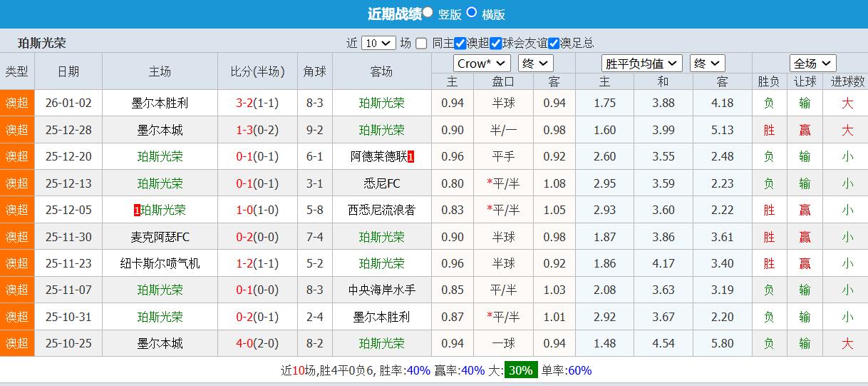This screenshot has width=868, height=386.
Task: Click the 比分(半场) column header
Action: pyautogui.click(x=257, y=71)
